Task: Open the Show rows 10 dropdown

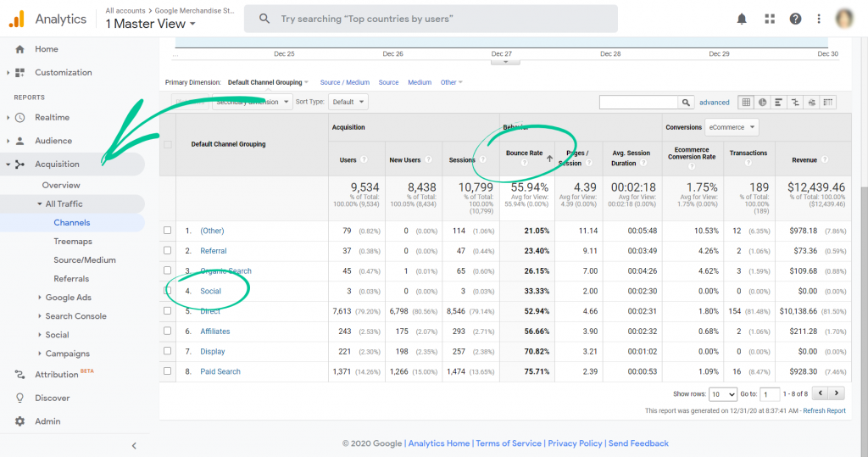Action: pos(723,394)
